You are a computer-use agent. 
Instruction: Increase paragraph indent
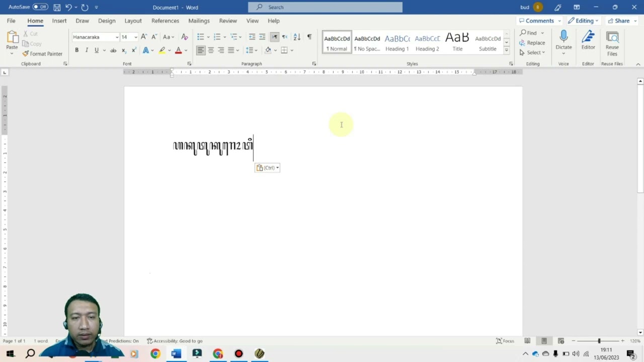[262, 37]
